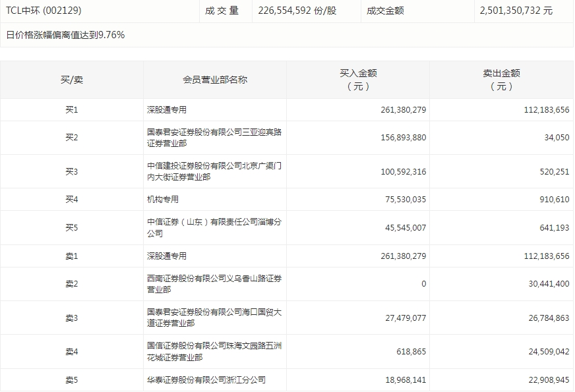Click 机构专用 broker name
Image resolution: width=575 pixels, height=392 pixels.
(163, 200)
